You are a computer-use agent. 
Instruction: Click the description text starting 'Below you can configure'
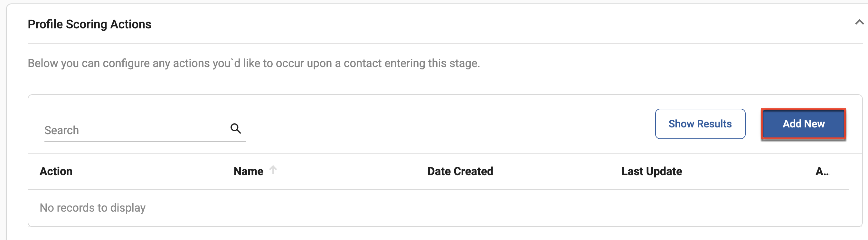tap(254, 63)
